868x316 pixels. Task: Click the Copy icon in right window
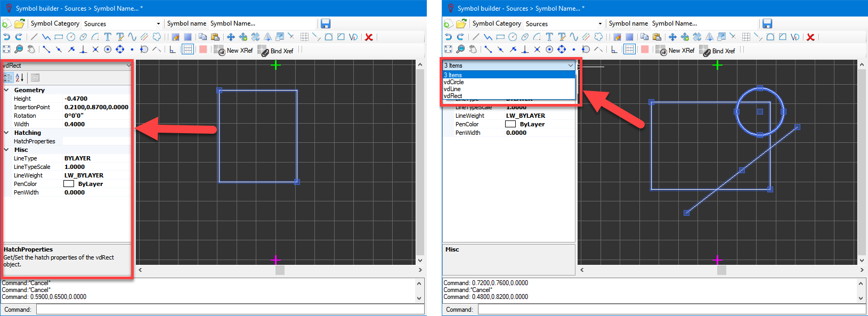click(644, 37)
